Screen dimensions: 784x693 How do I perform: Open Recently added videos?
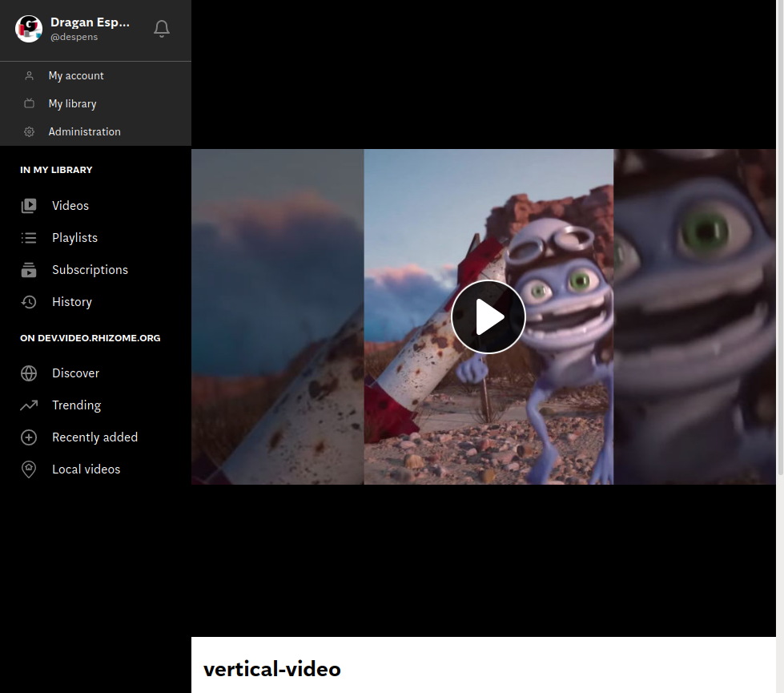click(95, 437)
